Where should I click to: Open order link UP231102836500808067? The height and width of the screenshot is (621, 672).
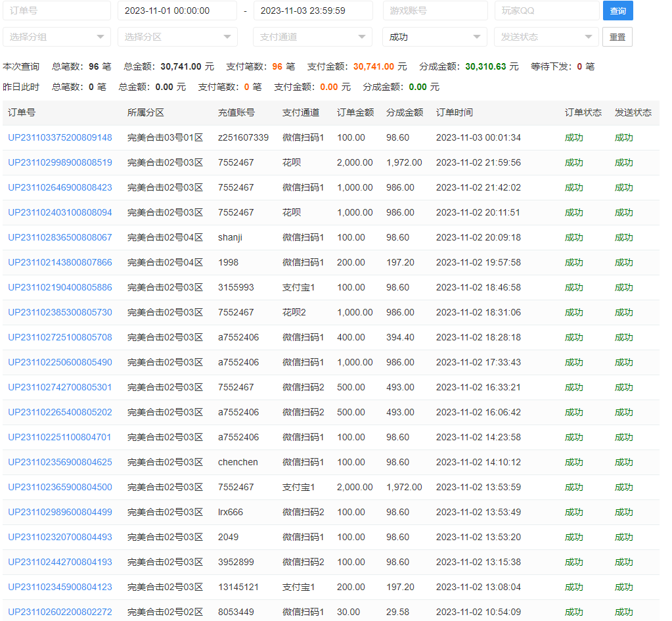[x=60, y=238]
